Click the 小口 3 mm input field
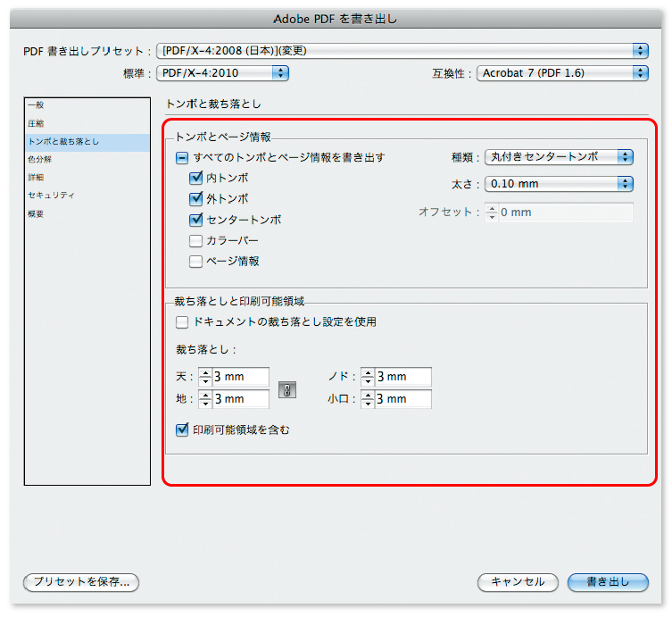The width and height of the screenshot is (672, 617). pos(402,399)
